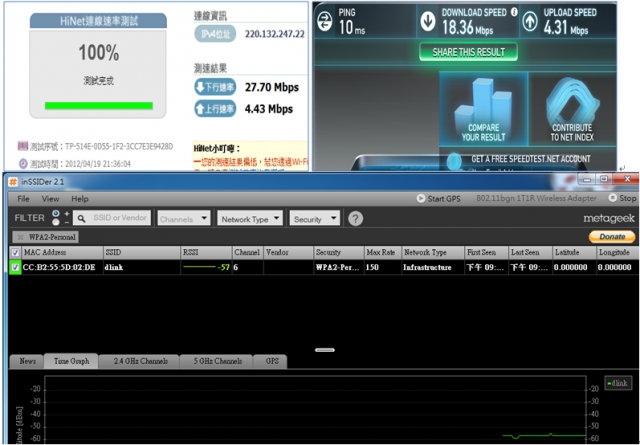Open the Help menu
The height and width of the screenshot is (445, 640).
coord(80,199)
